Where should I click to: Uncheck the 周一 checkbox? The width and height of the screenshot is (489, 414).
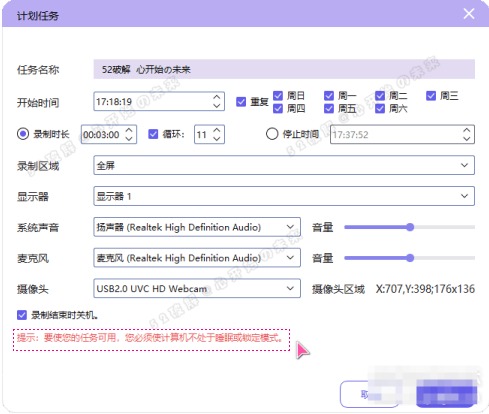pos(329,96)
